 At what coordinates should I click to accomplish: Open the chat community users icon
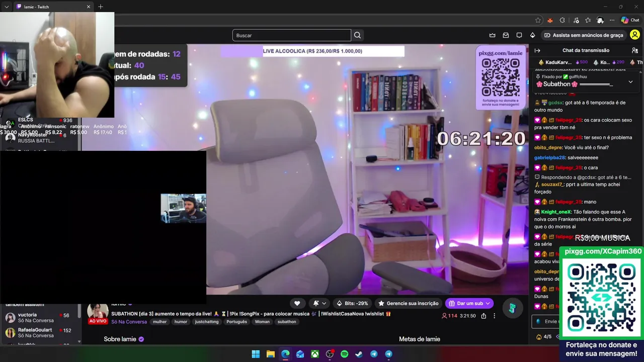[x=634, y=50]
